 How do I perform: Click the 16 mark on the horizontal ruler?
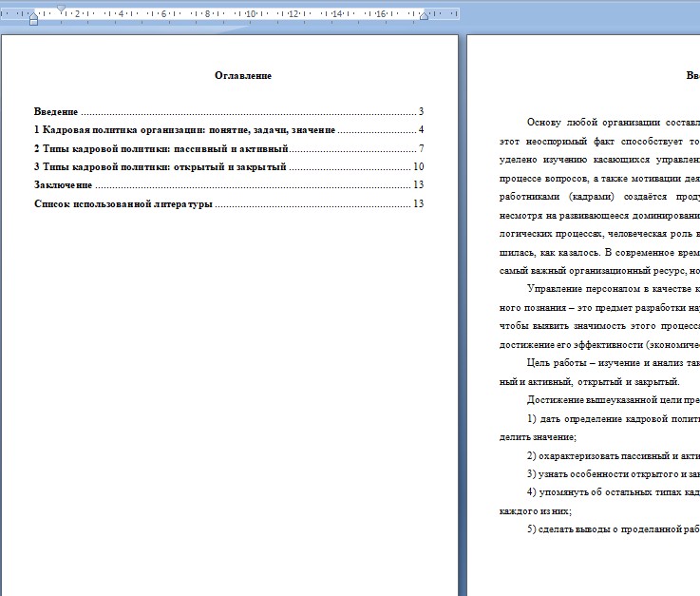[x=380, y=14]
